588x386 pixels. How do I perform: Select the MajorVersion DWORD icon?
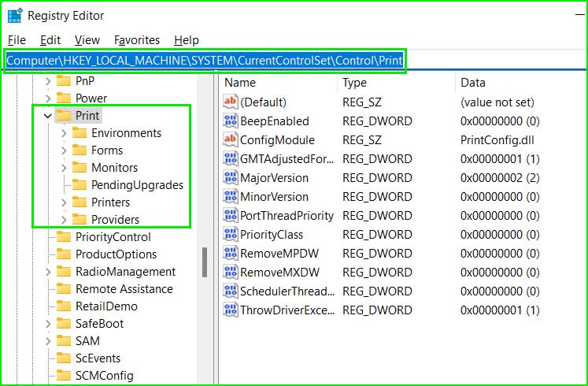231,177
